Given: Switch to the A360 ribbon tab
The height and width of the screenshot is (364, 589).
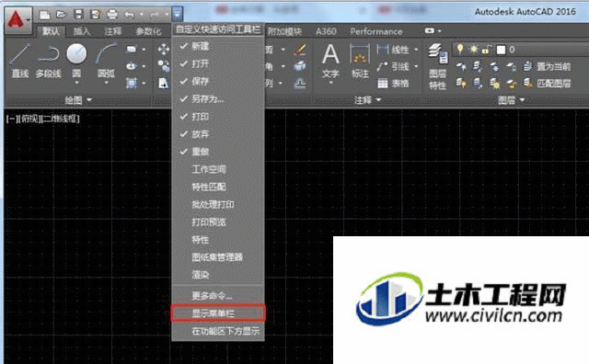Looking at the screenshot, I should 326,31.
